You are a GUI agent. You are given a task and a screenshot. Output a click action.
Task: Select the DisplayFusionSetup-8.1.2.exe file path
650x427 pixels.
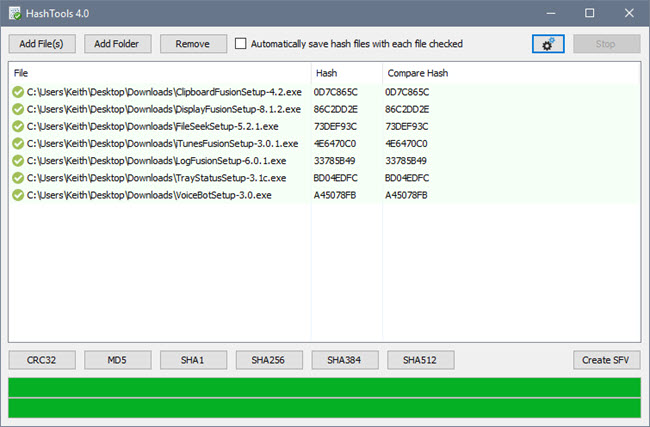pyautogui.click(x=164, y=109)
